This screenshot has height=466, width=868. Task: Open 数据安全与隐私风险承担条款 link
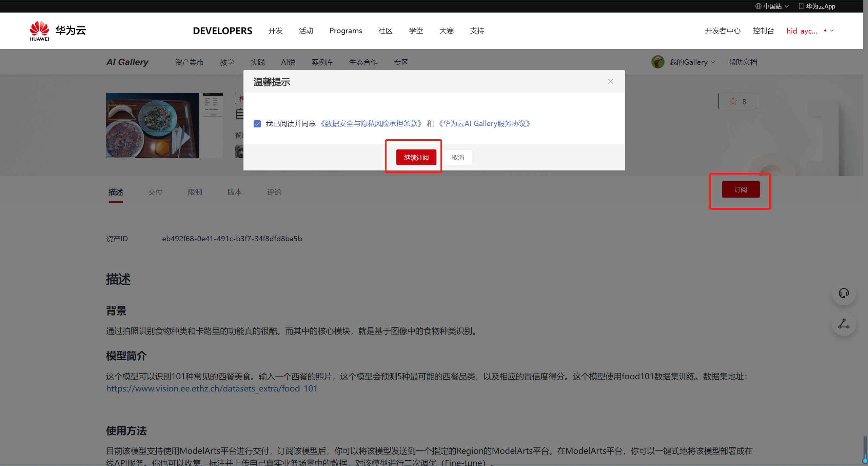(371, 124)
